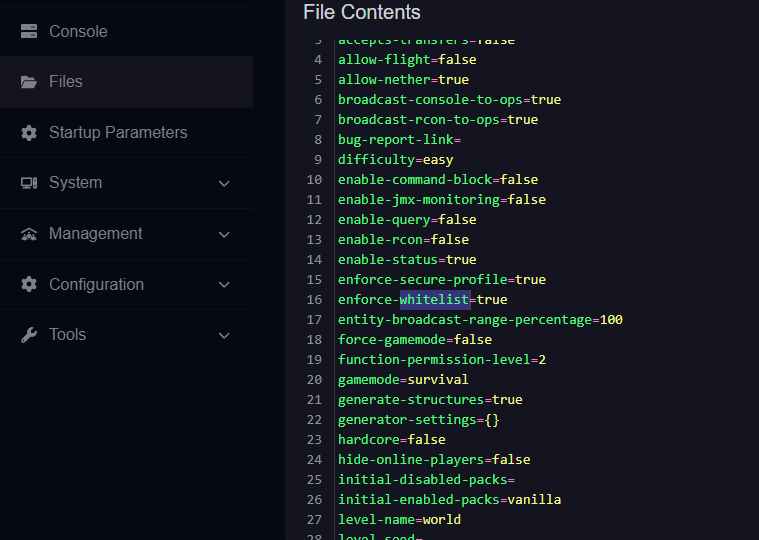The image size is (759, 540).
Task: Click the File Contents heading
Action: click(362, 12)
